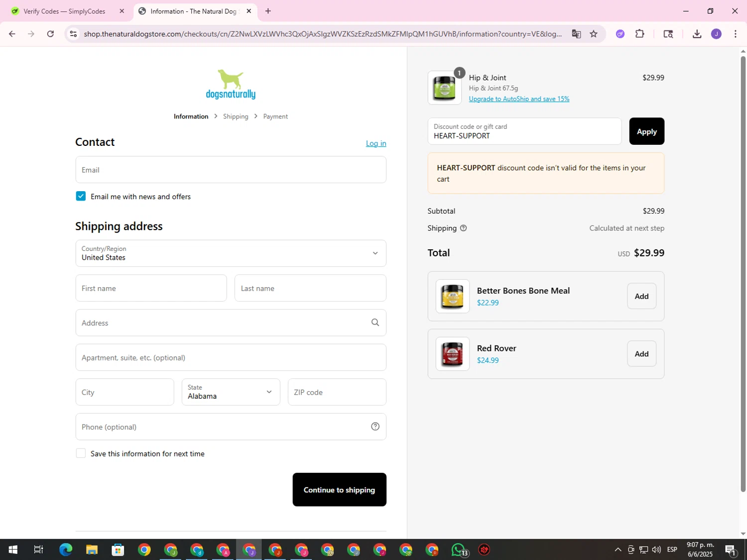Open the Windows Start menu
Viewport: 747px width, 560px height.
coord(13,550)
